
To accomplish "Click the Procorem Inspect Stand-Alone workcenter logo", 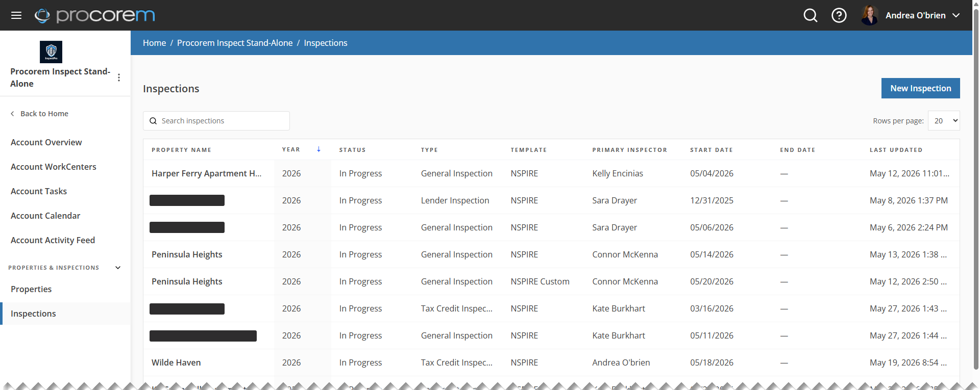I will click(51, 52).
